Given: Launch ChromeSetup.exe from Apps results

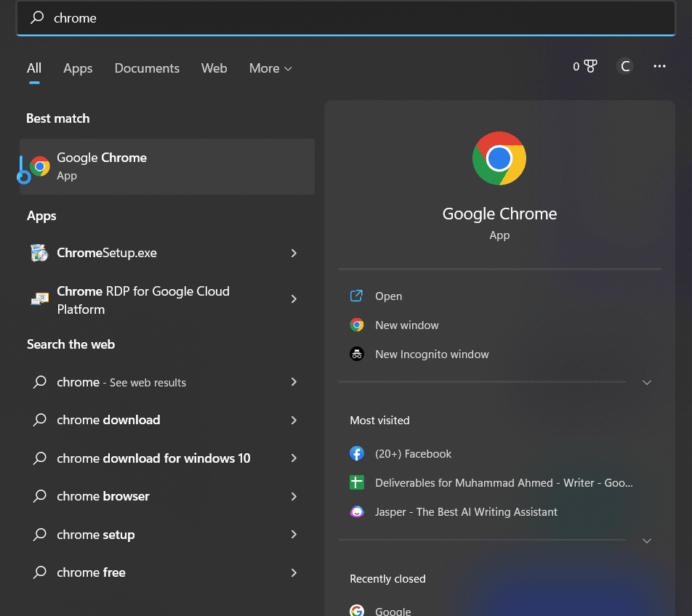Looking at the screenshot, I should [107, 253].
